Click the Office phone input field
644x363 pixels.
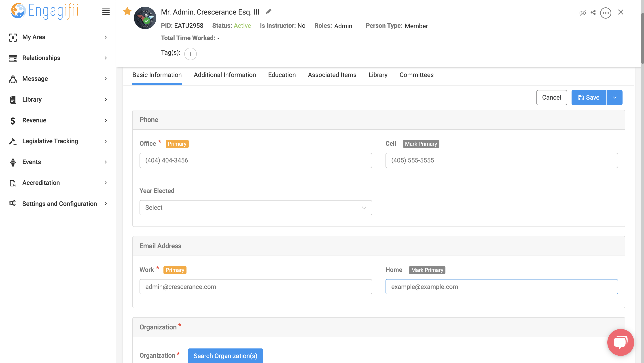(x=256, y=160)
